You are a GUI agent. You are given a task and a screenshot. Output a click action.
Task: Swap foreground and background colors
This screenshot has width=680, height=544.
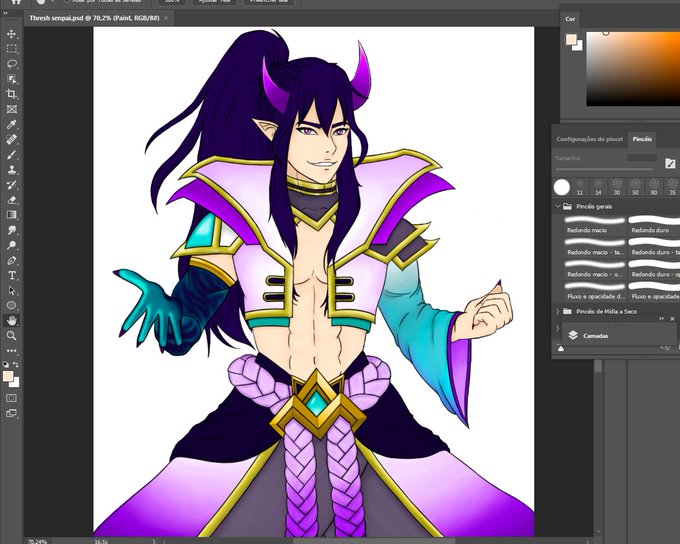(x=16, y=364)
